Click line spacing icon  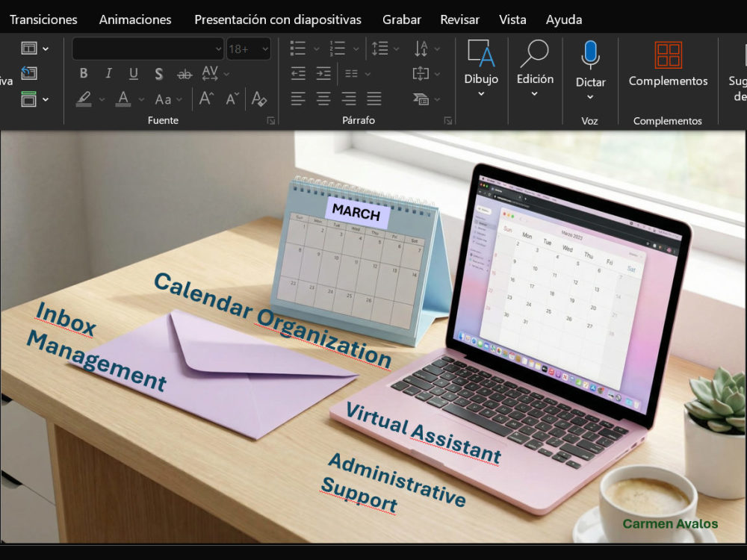point(379,48)
